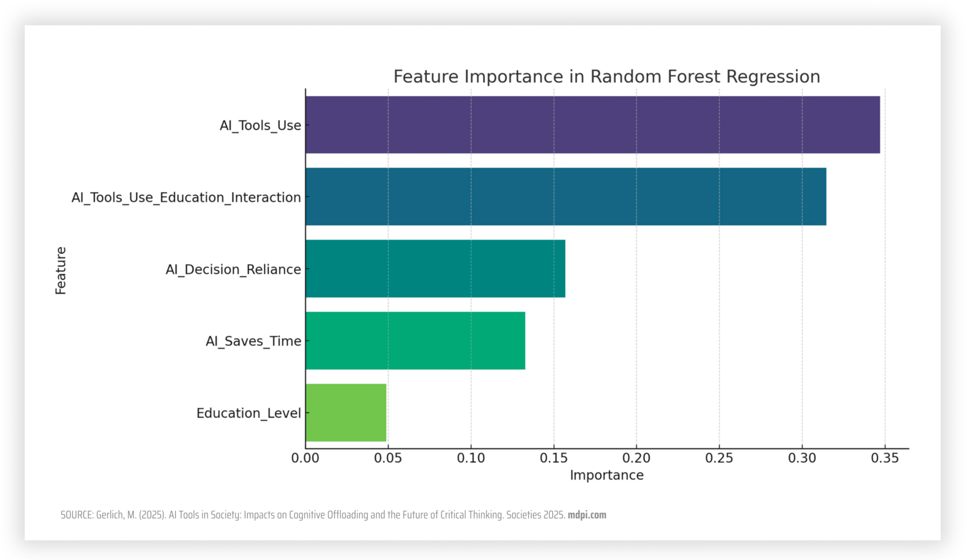Click the Education_Level label

pyautogui.click(x=249, y=413)
